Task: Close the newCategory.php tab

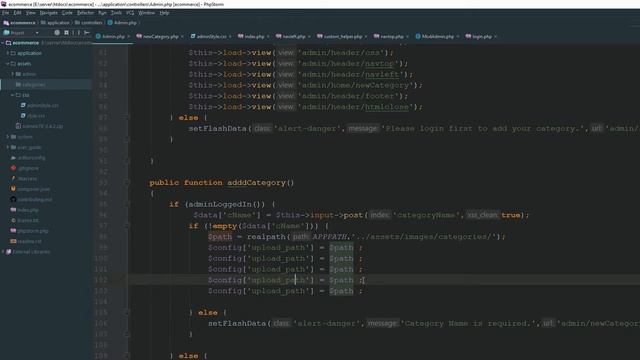Action: pos(182,37)
